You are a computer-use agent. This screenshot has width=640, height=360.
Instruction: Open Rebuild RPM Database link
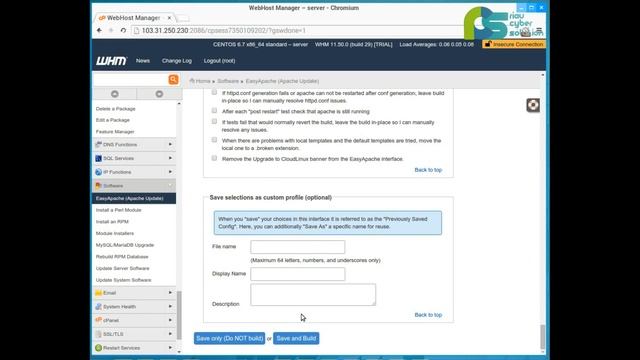pos(122,257)
